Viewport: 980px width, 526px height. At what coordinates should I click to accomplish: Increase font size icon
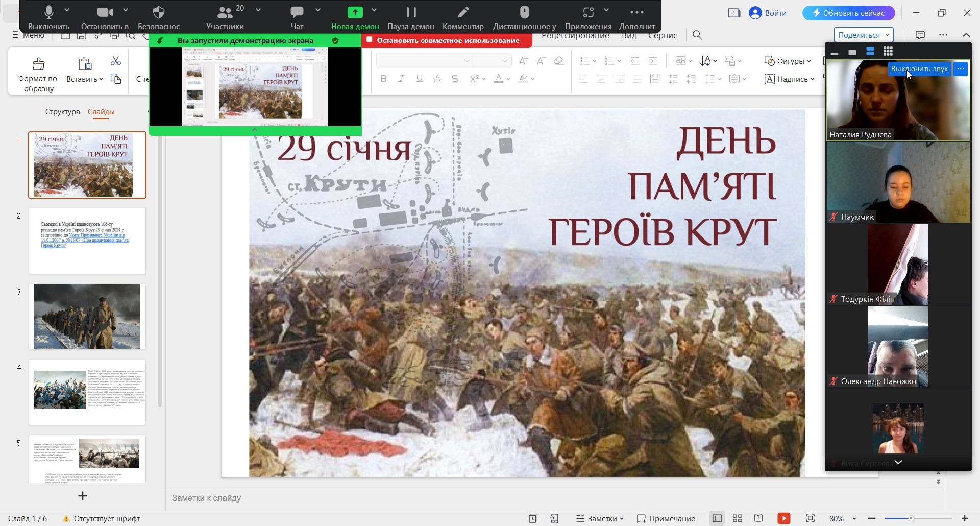[x=523, y=61]
